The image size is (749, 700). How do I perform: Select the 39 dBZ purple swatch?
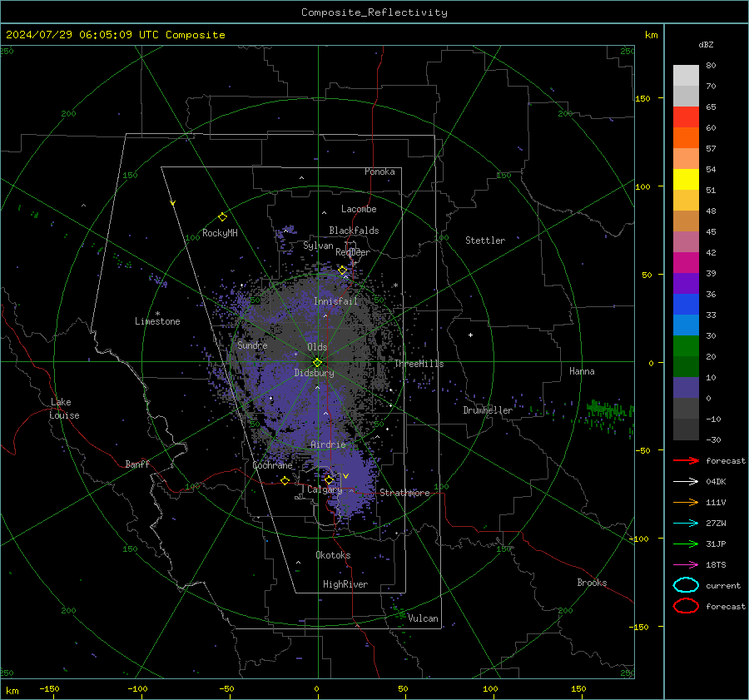coord(686,283)
